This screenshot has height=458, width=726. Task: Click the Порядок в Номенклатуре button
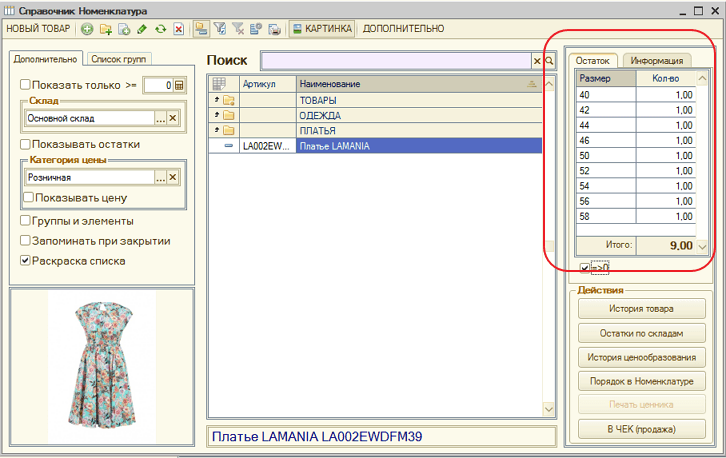(x=642, y=382)
